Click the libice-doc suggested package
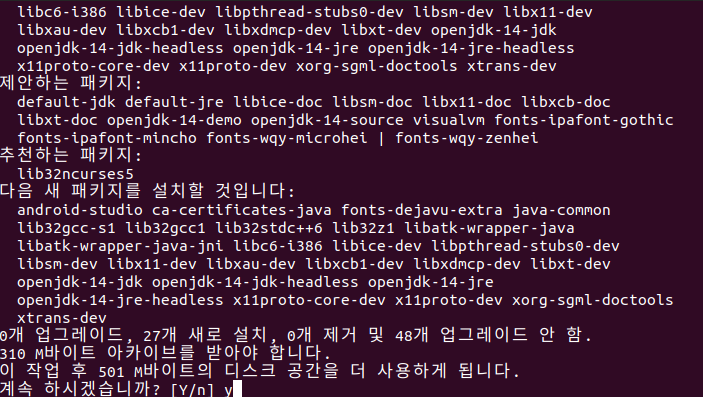The height and width of the screenshot is (397, 703). [278, 102]
